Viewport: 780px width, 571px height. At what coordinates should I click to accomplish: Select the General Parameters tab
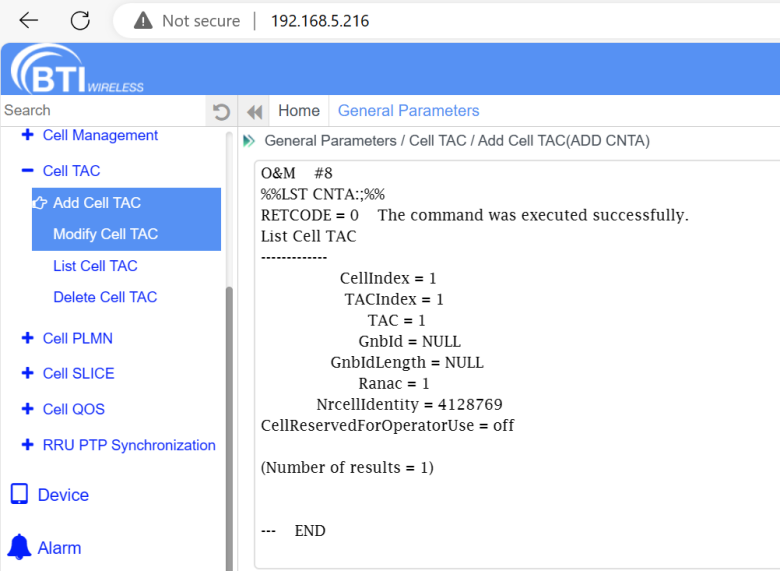tap(408, 111)
